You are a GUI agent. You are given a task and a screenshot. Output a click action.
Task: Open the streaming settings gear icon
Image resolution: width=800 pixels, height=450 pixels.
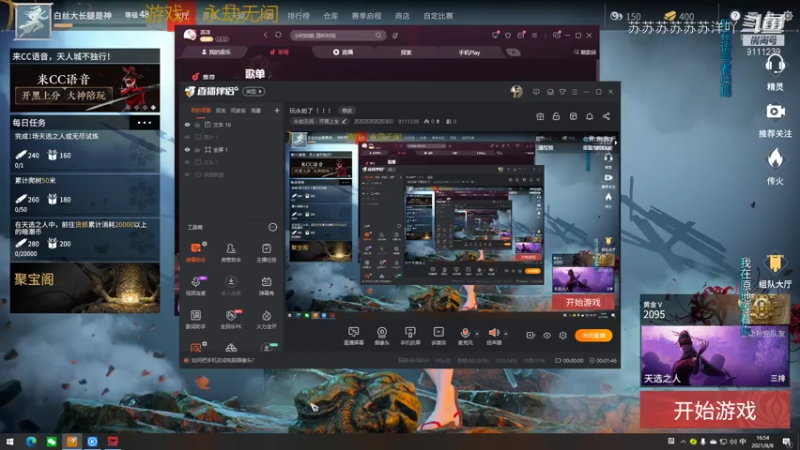563,335
